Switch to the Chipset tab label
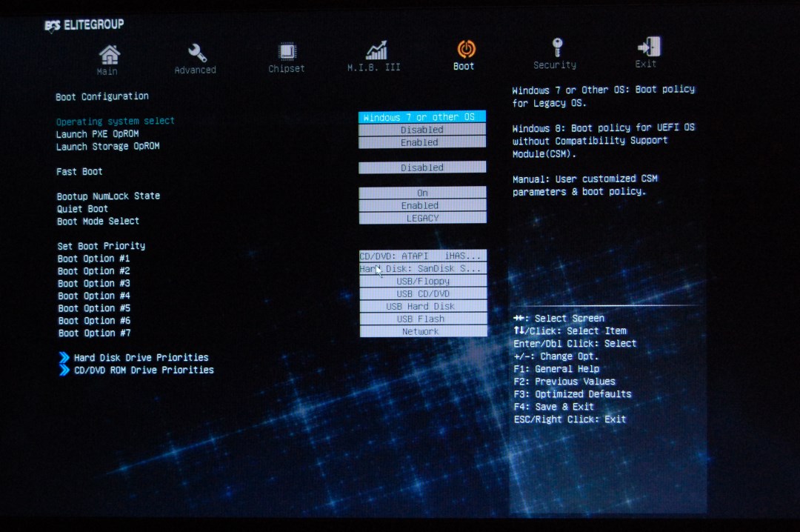The image size is (800, 532). tap(286, 68)
